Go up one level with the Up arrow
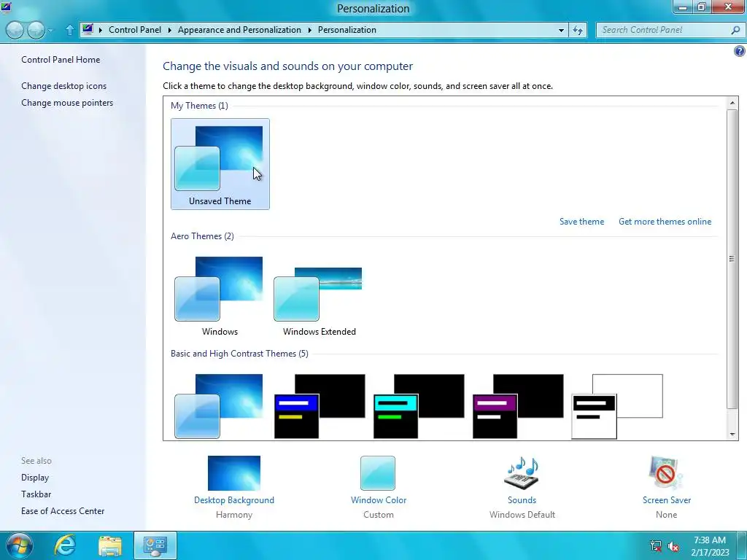This screenshot has width=747, height=560. tap(69, 30)
